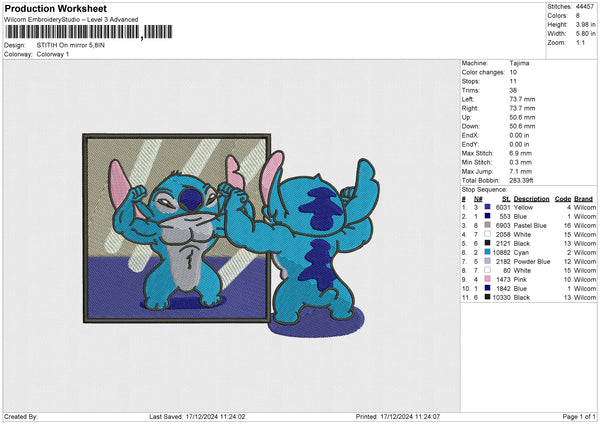Click the Max Stitch value 6.9 mm

click(521, 153)
